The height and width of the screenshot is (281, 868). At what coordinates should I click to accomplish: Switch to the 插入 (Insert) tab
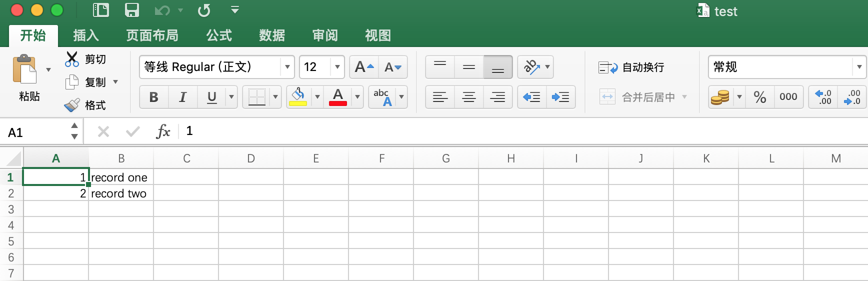(x=86, y=35)
